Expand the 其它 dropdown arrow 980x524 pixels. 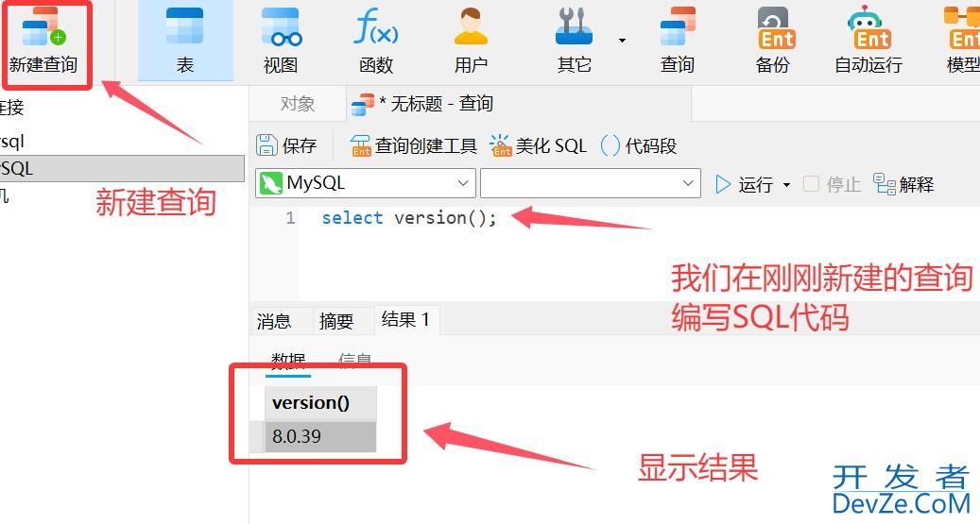point(622,41)
